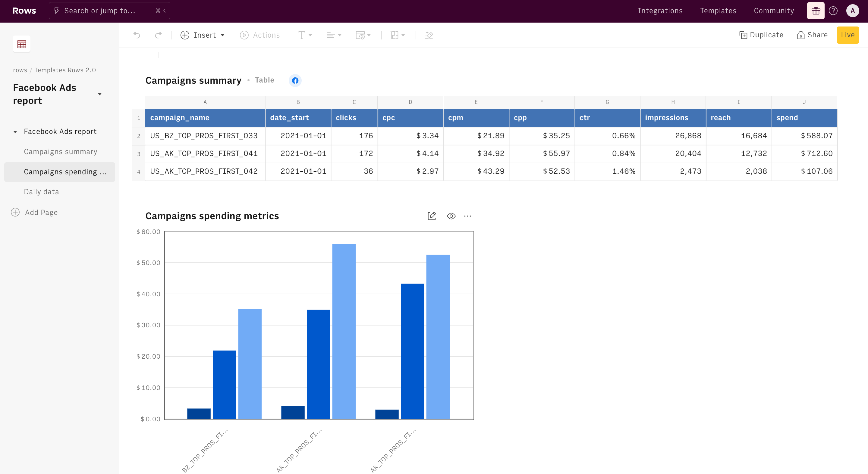Click the undo arrow icon
Image resolution: width=868 pixels, height=474 pixels.
(137, 35)
